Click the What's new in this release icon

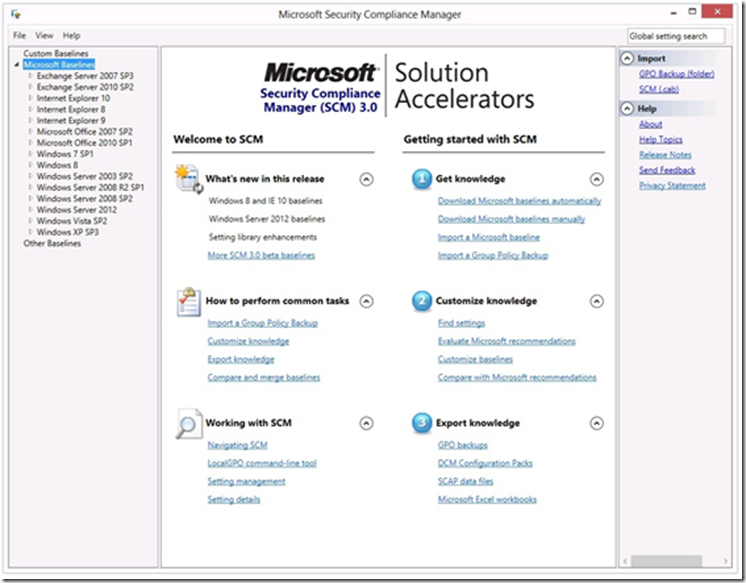(189, 179)
